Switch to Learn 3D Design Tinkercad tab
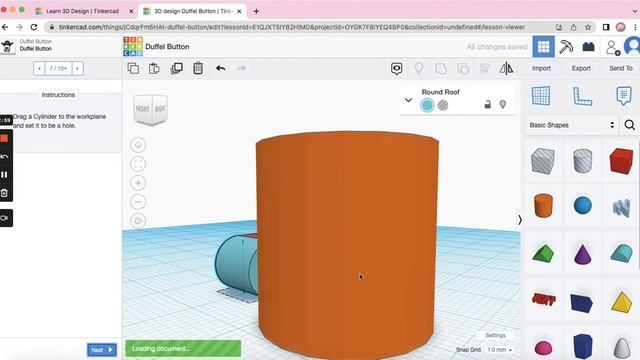 [x=82, y=11]
